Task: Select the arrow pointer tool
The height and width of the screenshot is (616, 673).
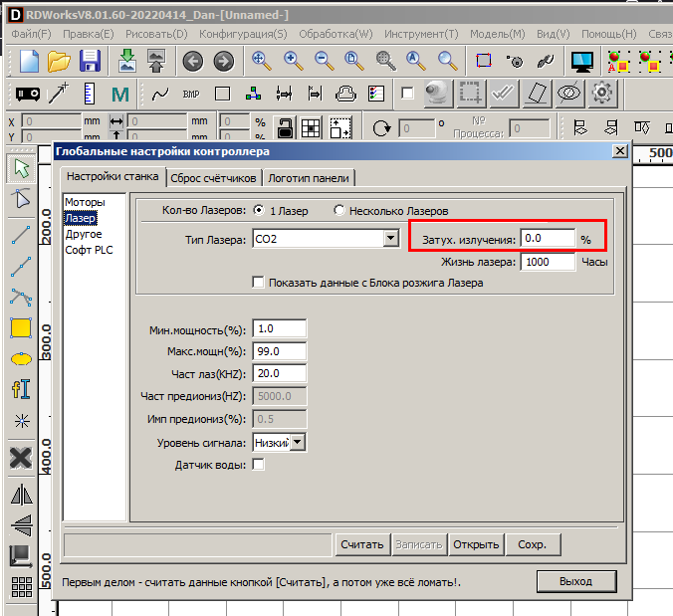Action: [22, 168]
